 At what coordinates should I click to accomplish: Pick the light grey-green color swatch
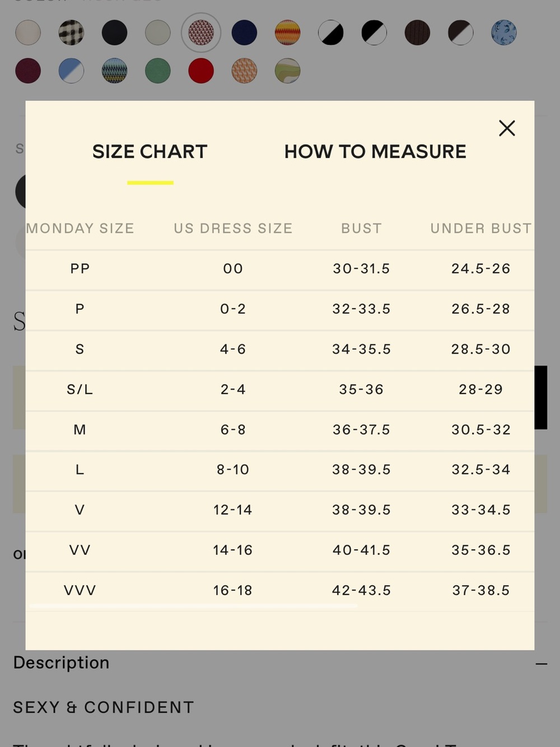(x=158, y=33)
